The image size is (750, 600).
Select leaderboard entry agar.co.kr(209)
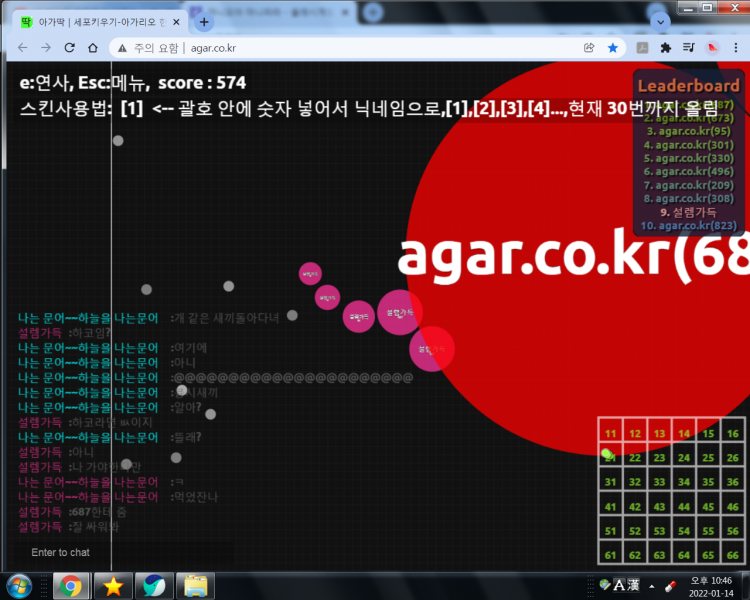point(689,185)
